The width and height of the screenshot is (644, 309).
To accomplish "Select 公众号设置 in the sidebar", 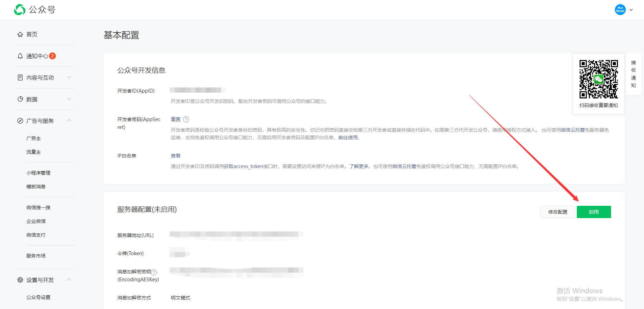I will [x=38, y=297].
